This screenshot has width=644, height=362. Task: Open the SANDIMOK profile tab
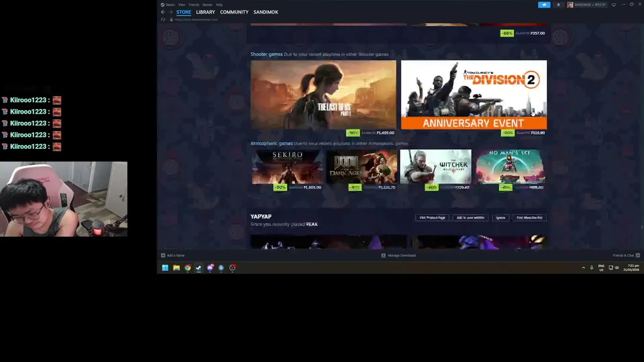pos(266,12)
